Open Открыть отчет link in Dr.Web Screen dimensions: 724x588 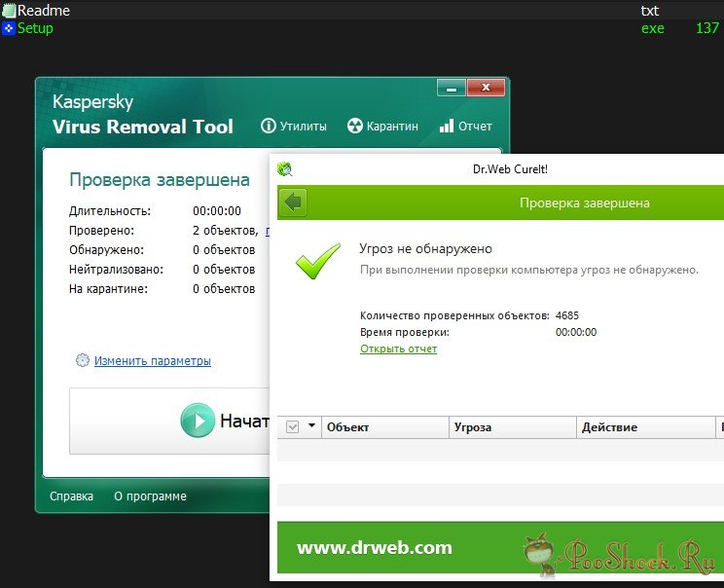(x=398, y=349)
